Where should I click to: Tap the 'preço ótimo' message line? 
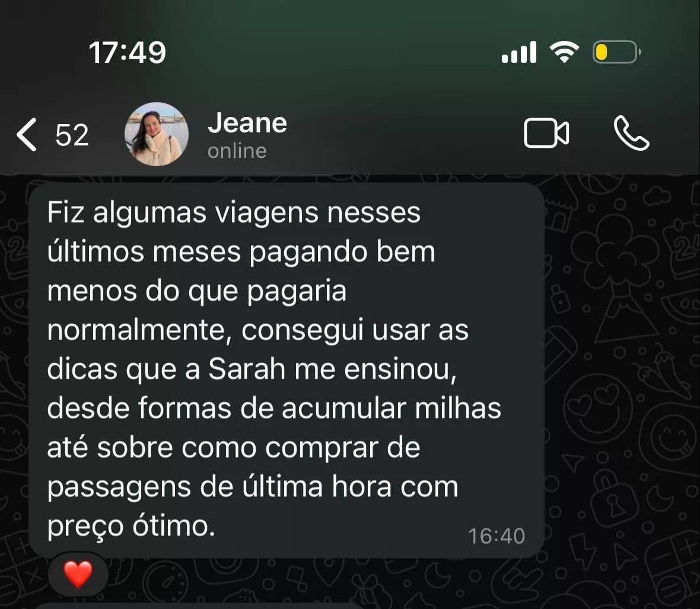coord(131,526)
